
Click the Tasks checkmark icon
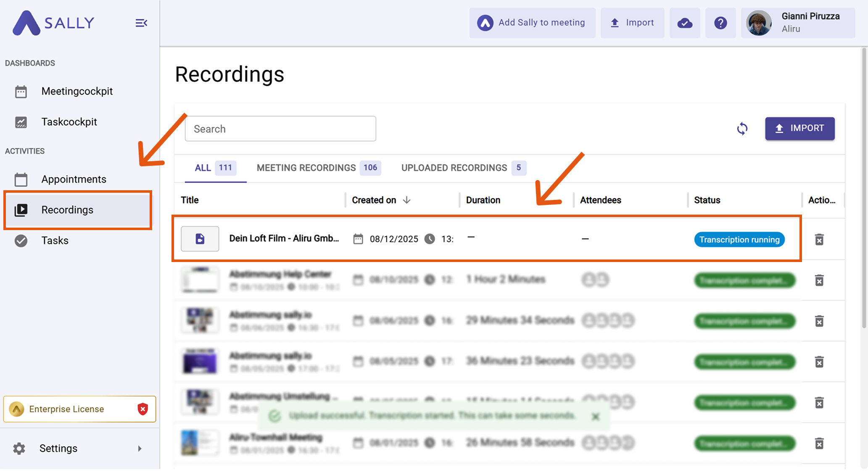pyautogui.click(x=21, y=241)
